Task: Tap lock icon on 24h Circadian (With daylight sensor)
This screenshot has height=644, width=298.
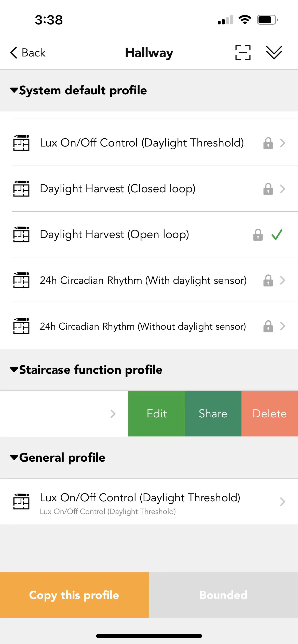Action: 268,280
